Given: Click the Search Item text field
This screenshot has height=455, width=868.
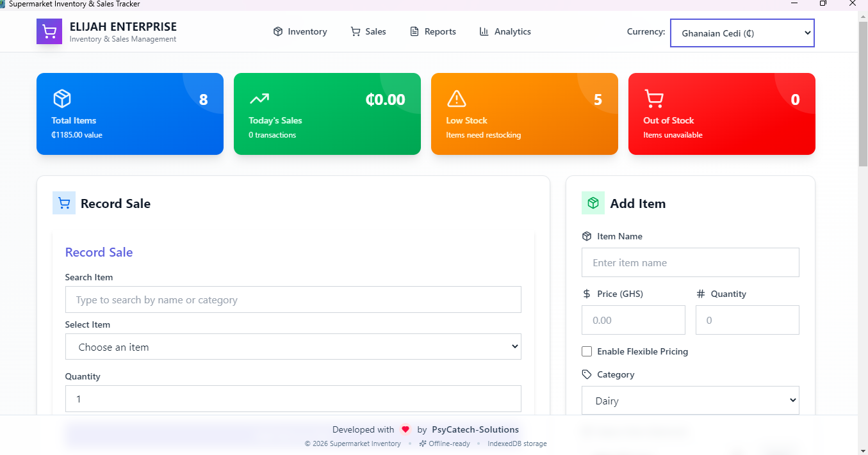Looking at the screenshot, I should click(x=293, y=299).
